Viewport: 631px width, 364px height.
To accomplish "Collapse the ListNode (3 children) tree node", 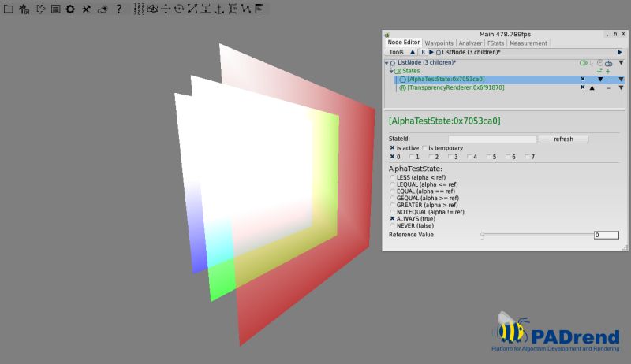I will [x=386, y=63].
